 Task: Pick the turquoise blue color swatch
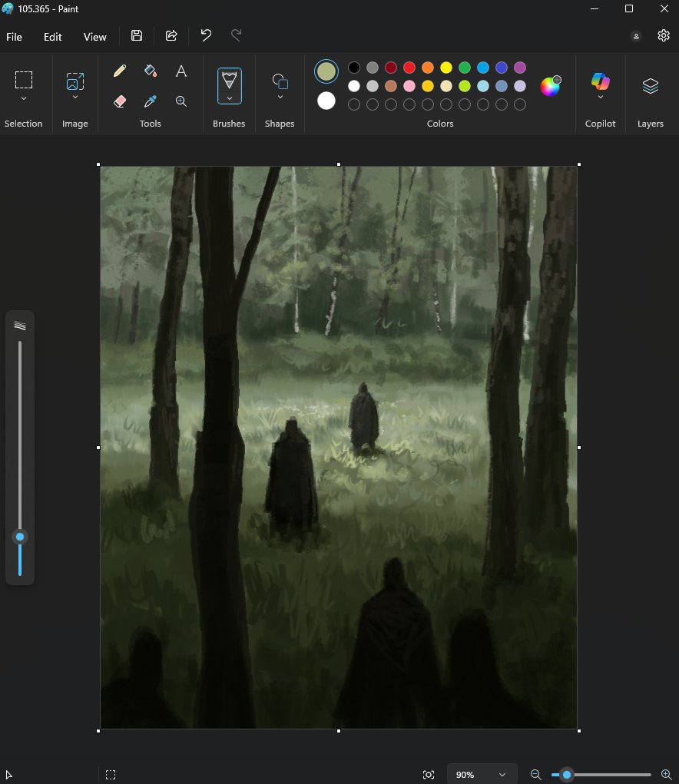[x=483, y=68]
